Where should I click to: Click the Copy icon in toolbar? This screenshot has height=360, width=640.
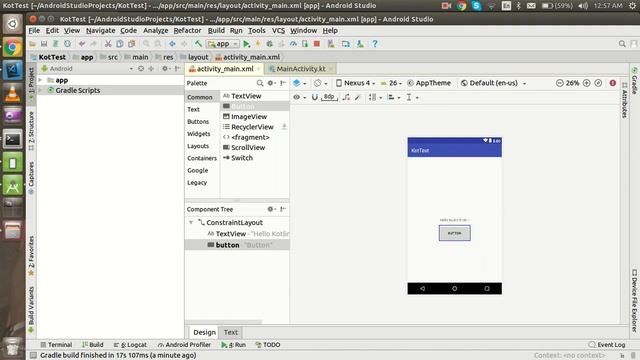click(x=120, y=44)
